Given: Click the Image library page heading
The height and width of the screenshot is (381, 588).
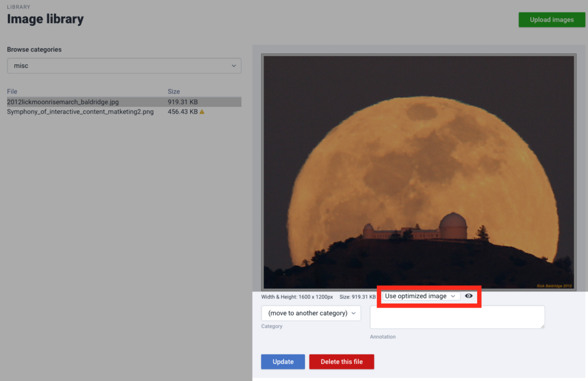Looking at the screenshot, I should coord(45,19).
